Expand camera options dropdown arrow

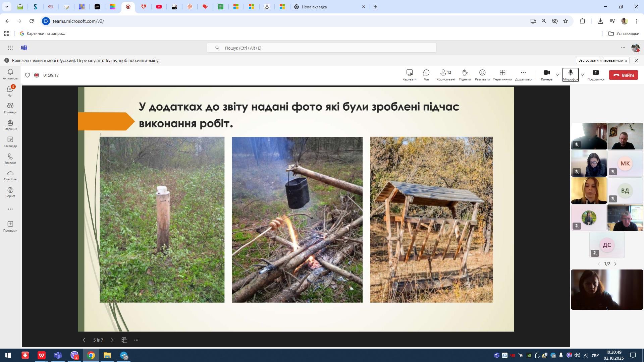[557, 75]
